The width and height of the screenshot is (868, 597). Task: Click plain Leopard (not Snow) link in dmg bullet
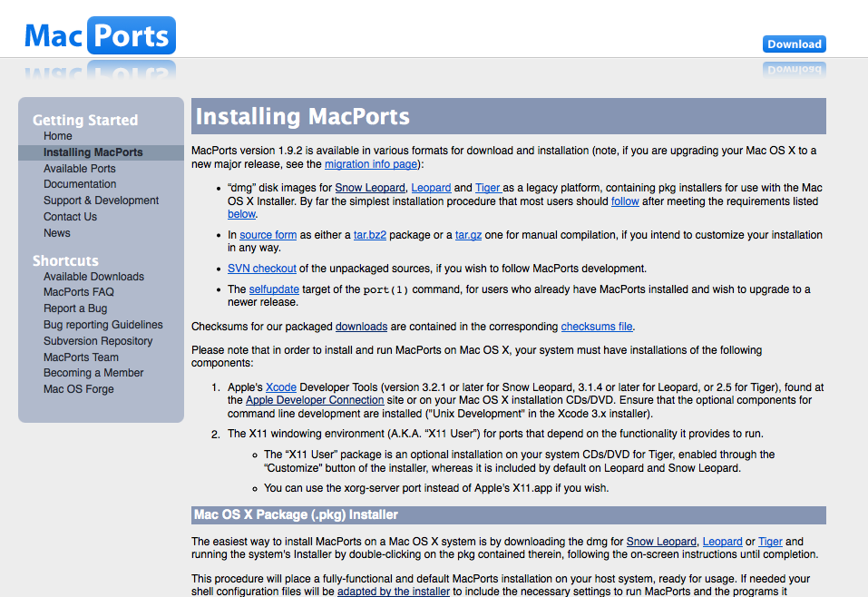(x=431, y=188)
